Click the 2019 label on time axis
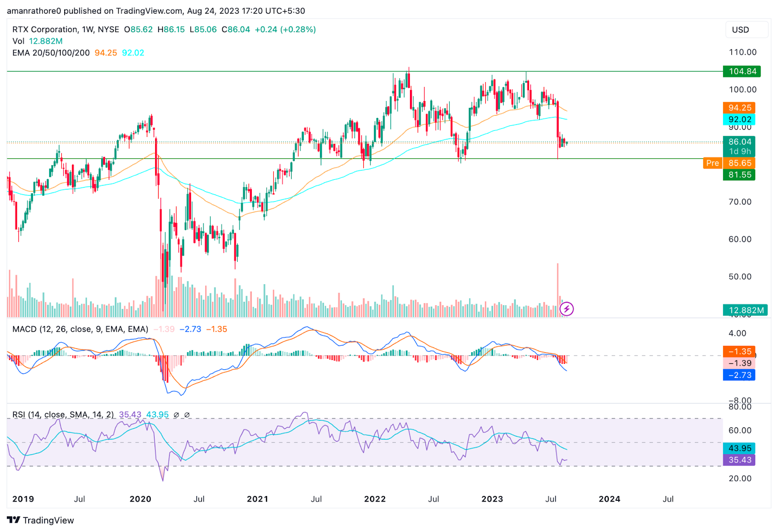The width and height of the screenshot is (778, 532). (x=23, y=499)
